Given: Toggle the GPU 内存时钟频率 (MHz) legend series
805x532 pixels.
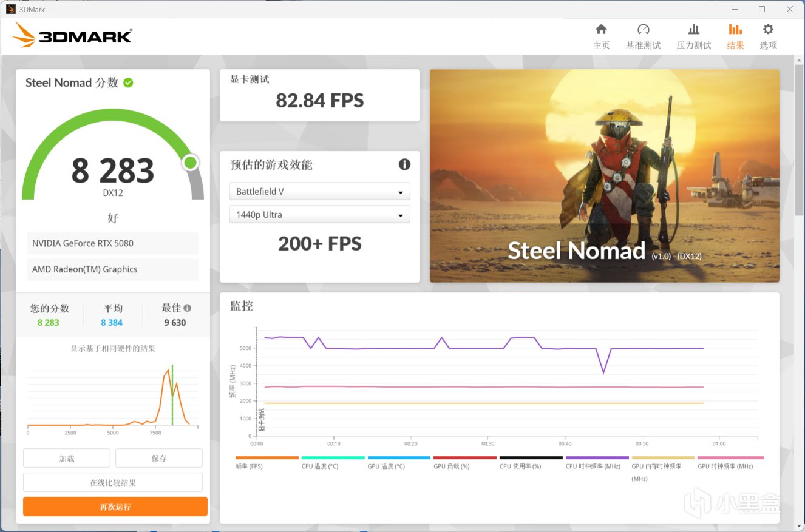Looking at the screenshot, I should (x=663, y=468).
